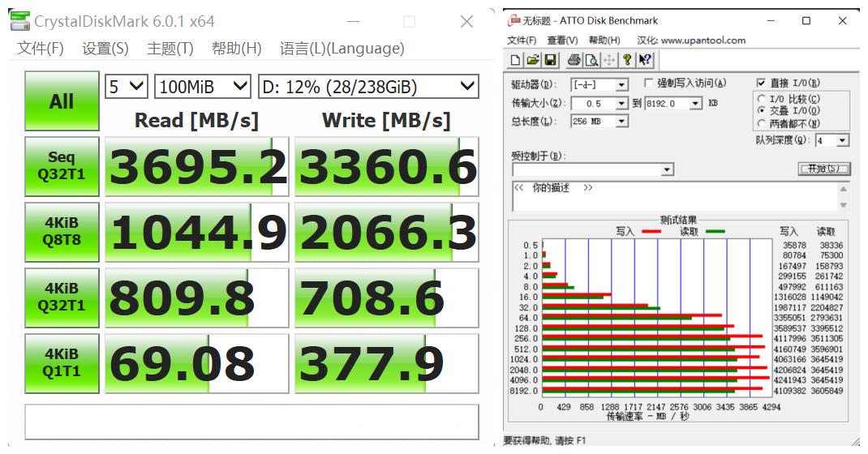Image resolution: width=868 pixels, height=454 pixels.
Task: Click the 开始(S) start button in ATTO
Action: [x=823, y=169]
